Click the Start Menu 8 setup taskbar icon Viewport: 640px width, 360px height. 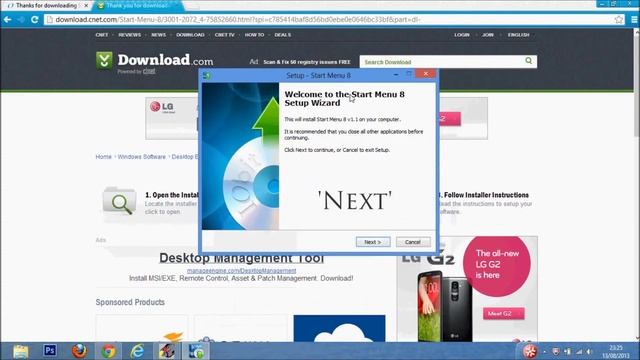[196, 351]
